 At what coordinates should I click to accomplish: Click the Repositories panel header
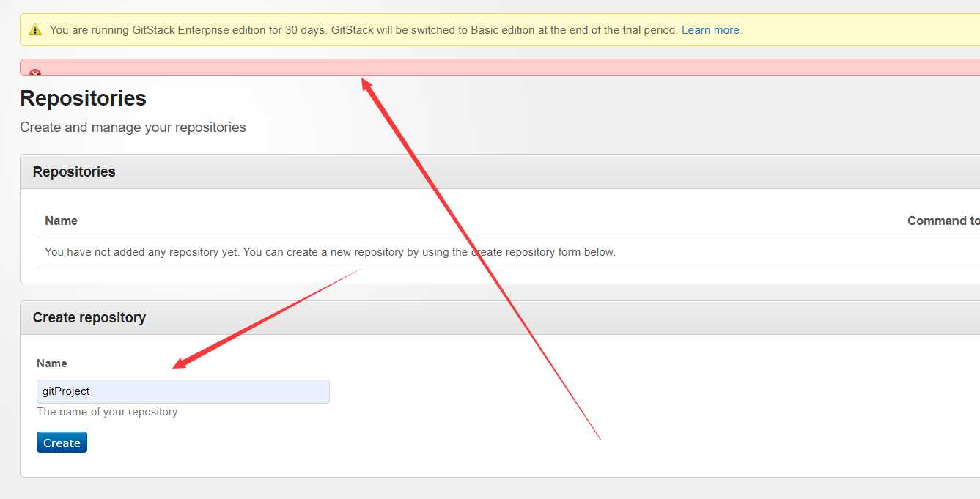[x=500, y=171]
